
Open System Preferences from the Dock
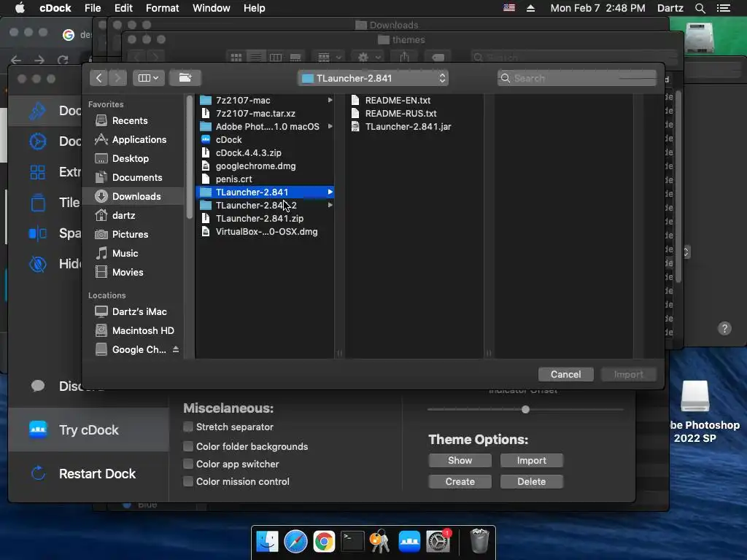(x=438, y=542)
